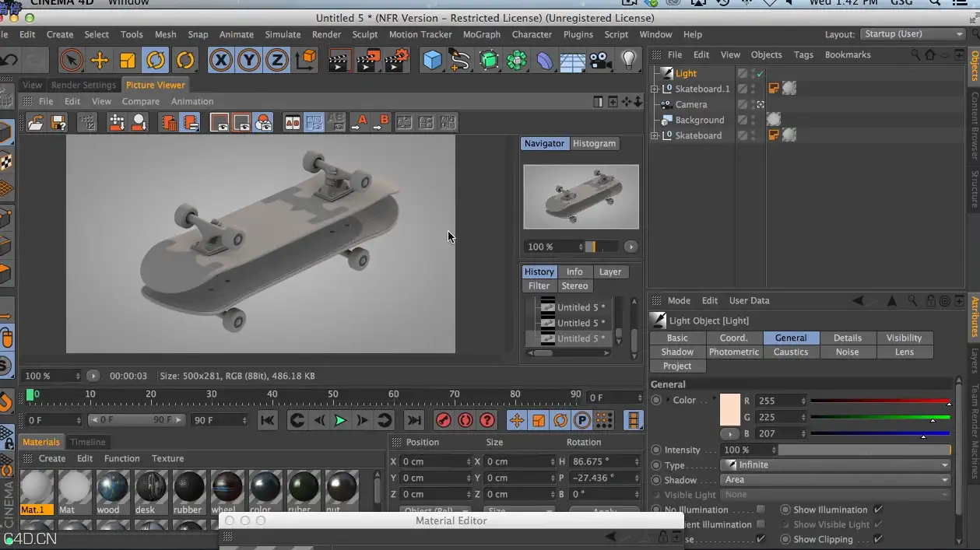This screenshot has width=980, height=550.
Task: Open the MoGraph menu
Action: click(482, 34)
